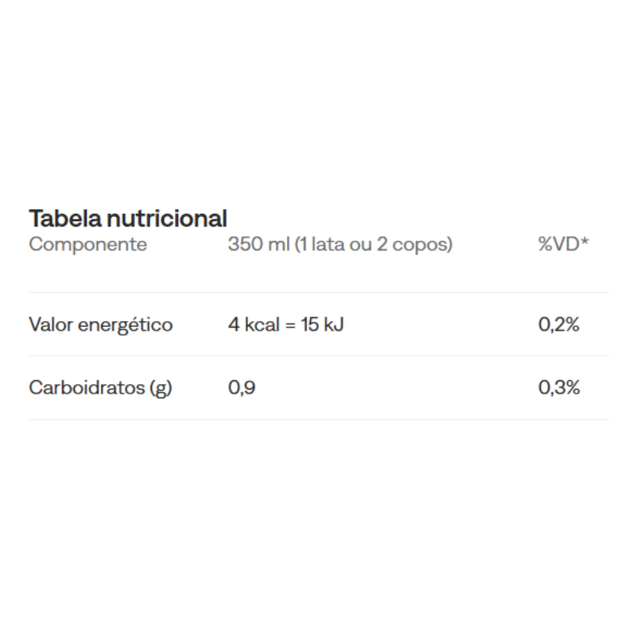Click the 0,9 carbohydrate amount

pos(242,388)
